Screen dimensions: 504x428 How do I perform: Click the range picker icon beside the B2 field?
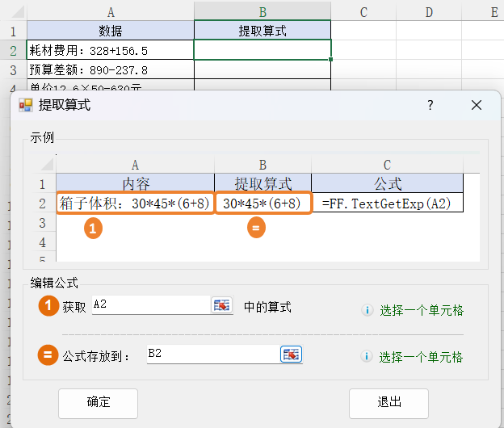point(291,355)
